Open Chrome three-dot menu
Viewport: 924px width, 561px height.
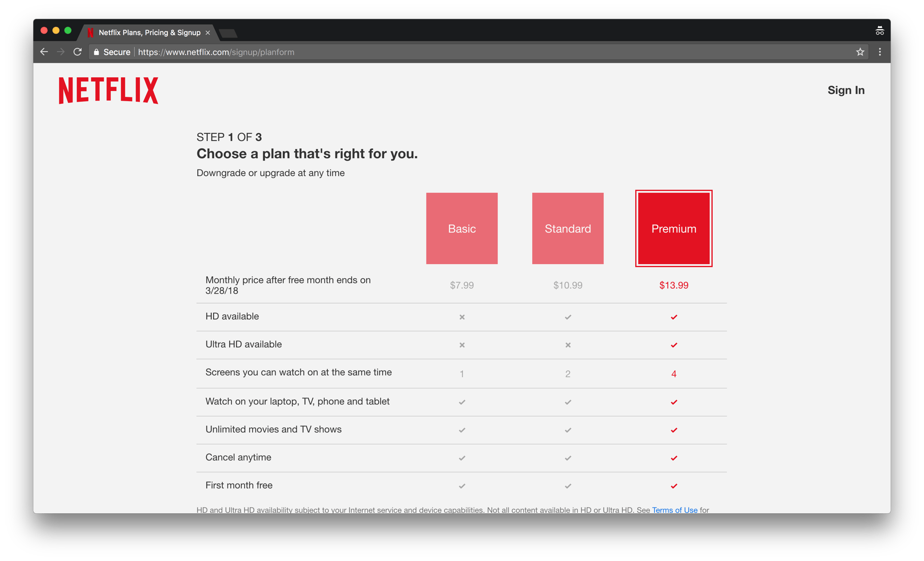point(880,52)
